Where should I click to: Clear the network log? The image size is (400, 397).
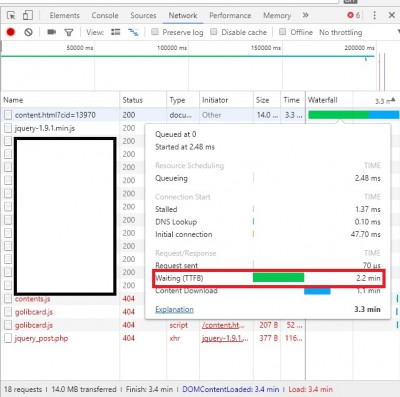[28, 32]
